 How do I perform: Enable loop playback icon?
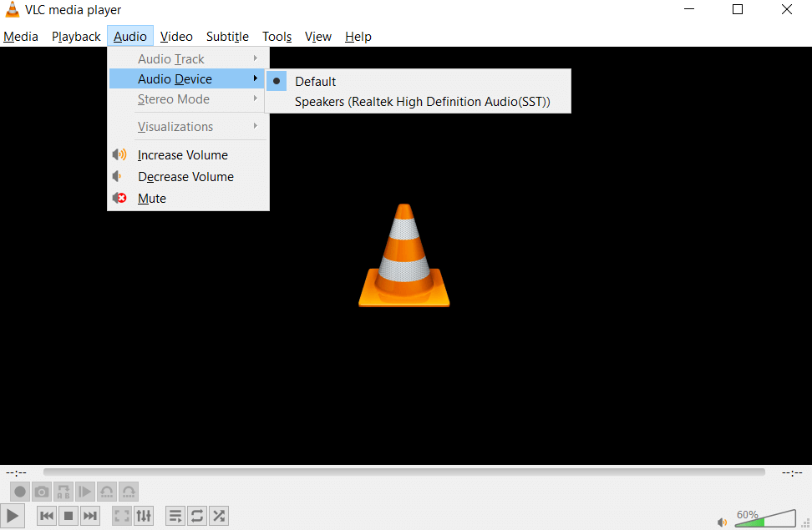pyautogui.click(x=196, y=516)
